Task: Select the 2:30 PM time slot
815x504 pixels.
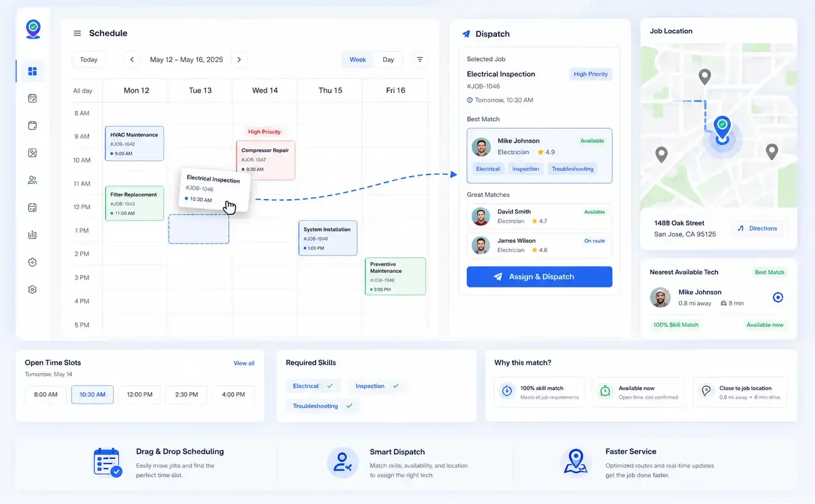Action: [186, 395]
